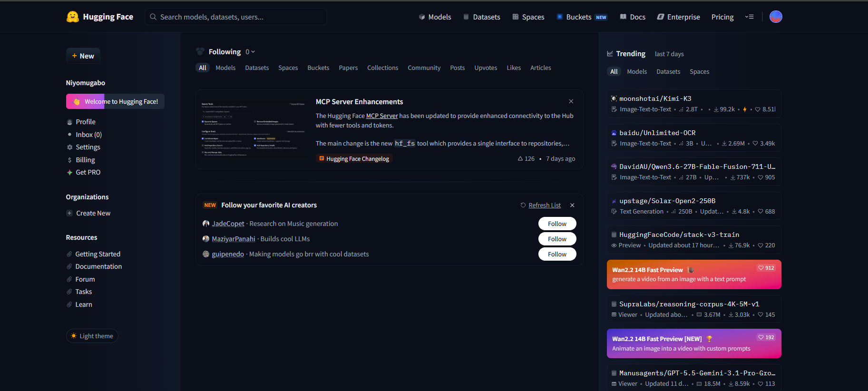This screenshot has height=391, width=868.
Task: Click the Documentation link icon
Action: coord(69,266)
